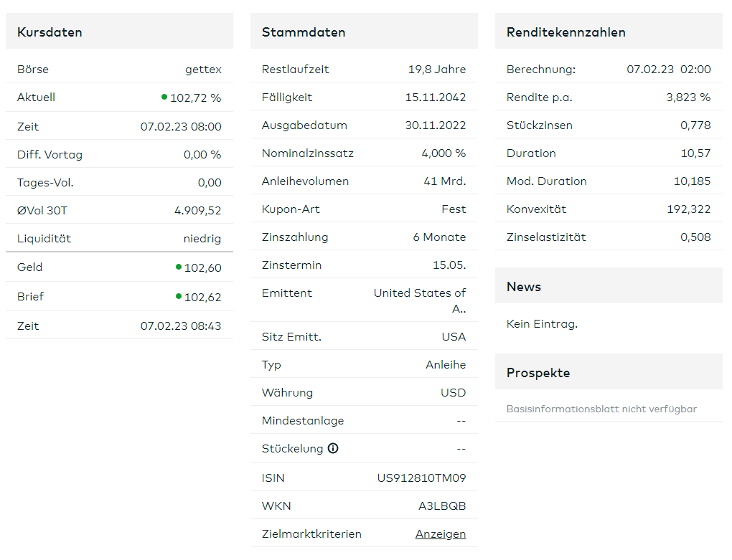732x560 pixels.
Task: Click the Zinszahlung 6 Monate entry
Action: click(441, 237)
